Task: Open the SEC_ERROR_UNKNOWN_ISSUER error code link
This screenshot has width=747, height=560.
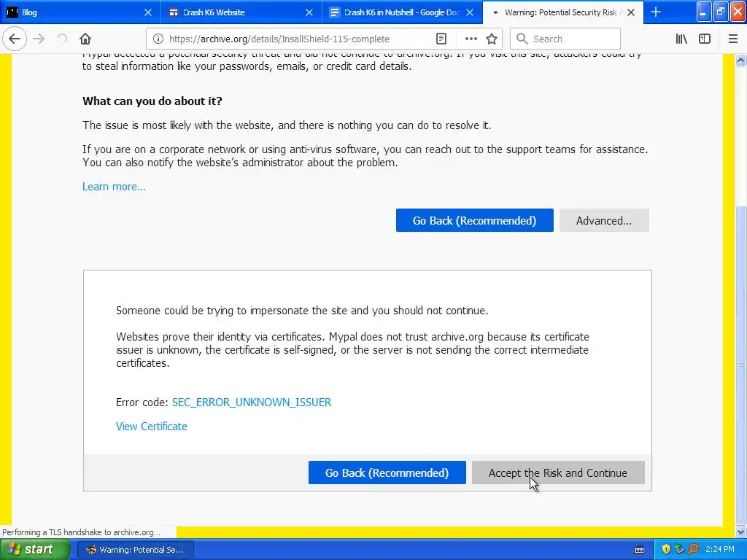Action: 252,402
